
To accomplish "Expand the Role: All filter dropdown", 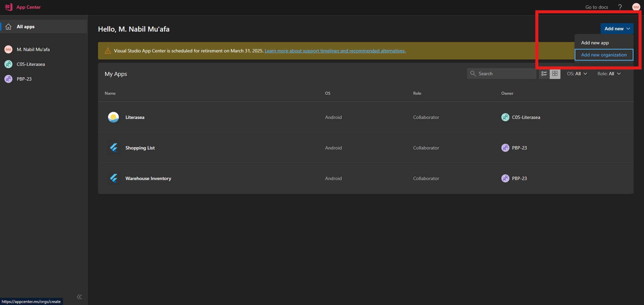I will 609,74.
